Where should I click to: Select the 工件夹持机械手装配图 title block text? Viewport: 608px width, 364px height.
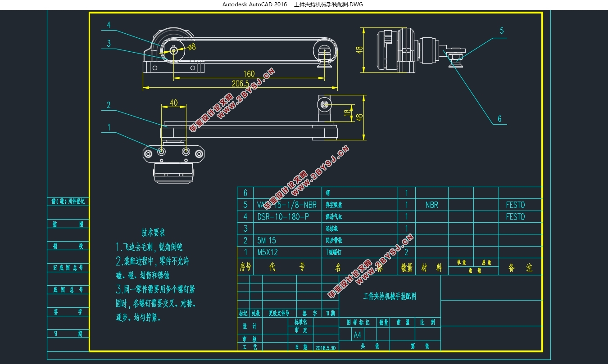[390, 297]
